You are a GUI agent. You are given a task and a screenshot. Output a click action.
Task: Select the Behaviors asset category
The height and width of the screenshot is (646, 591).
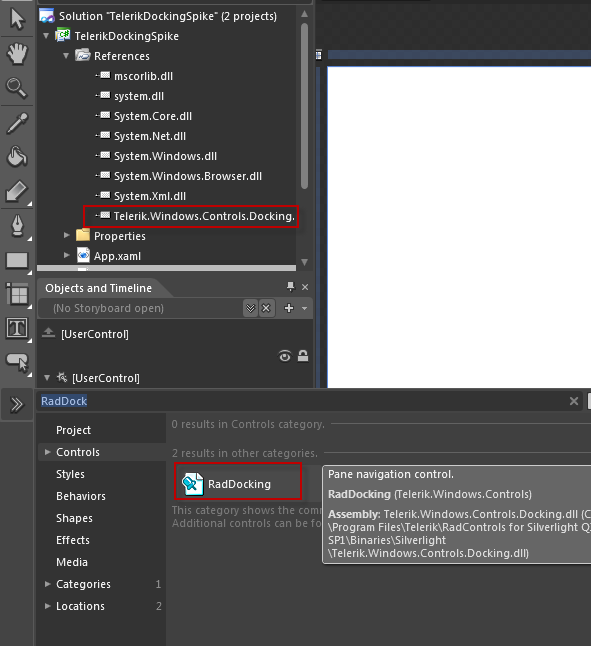(x=81, y=496)
